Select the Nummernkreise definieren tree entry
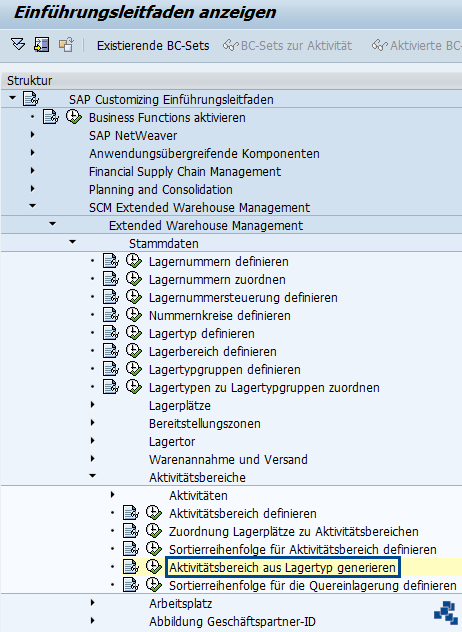This screenshot has height=632, width=462. pyautogui.click(x=220, y=316)
